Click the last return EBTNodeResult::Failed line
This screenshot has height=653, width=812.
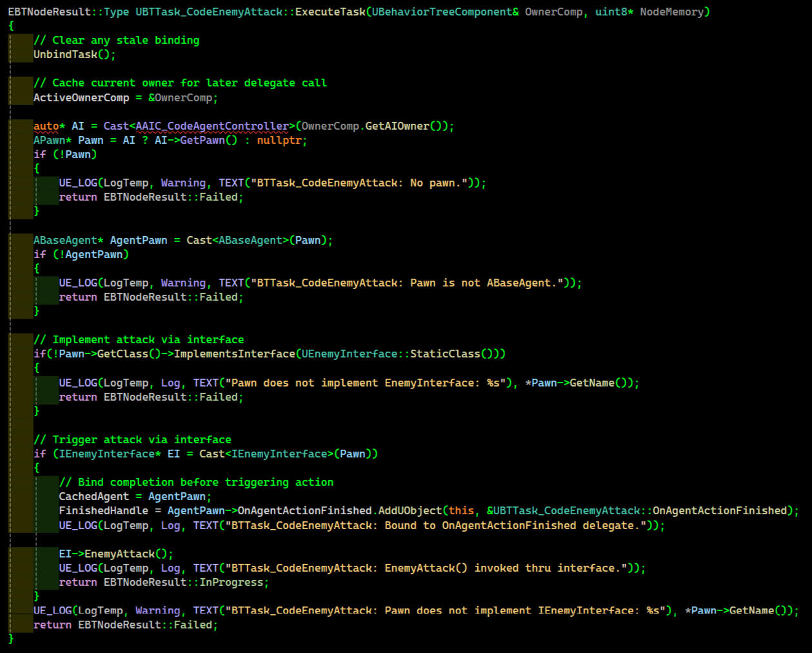(126, 625)
